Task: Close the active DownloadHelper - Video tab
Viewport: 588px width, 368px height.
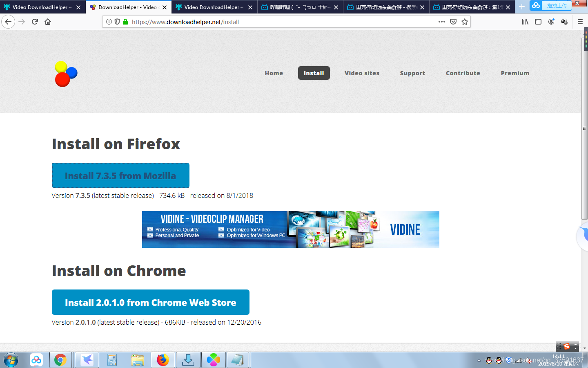Action: (x=165, y=7)
